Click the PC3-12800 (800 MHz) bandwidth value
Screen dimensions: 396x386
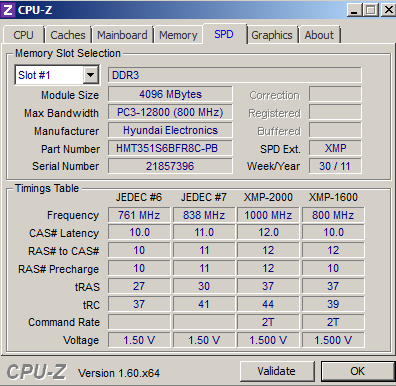point(170,112)
